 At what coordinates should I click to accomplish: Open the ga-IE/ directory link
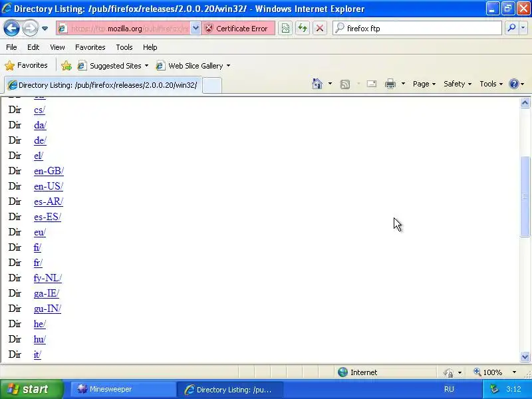tap(47, 293)
